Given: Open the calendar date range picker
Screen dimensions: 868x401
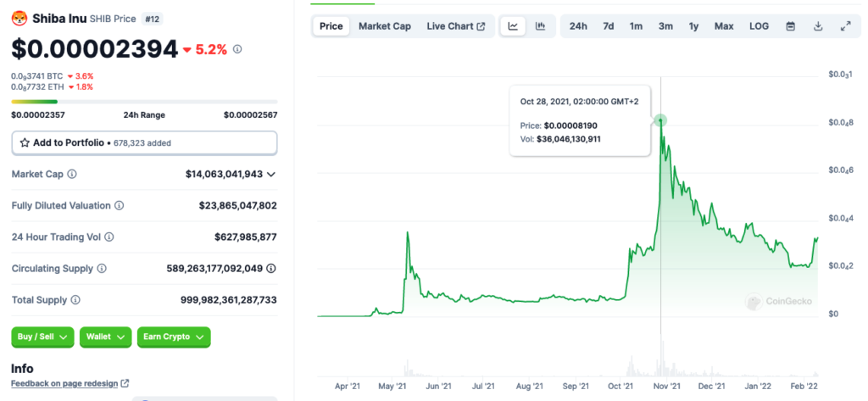Looking at the screenshot, I should point(790,26).
